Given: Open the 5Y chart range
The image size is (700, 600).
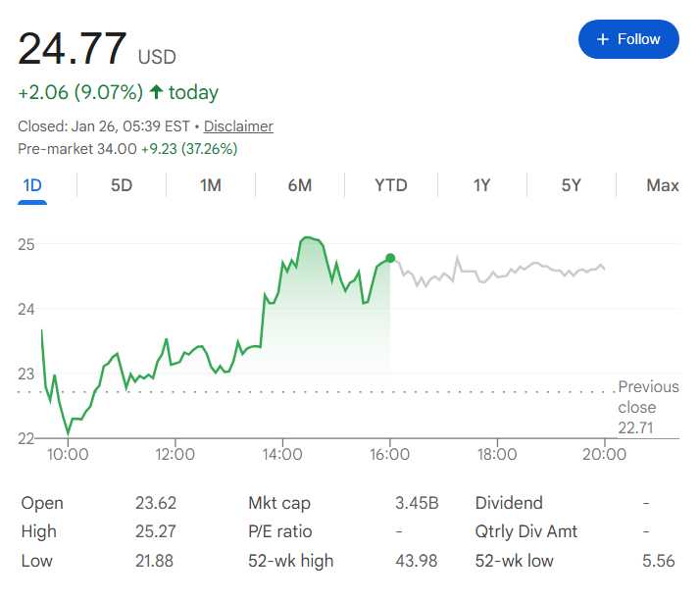Looking at the screenshot, I should (x=572, y=185).
